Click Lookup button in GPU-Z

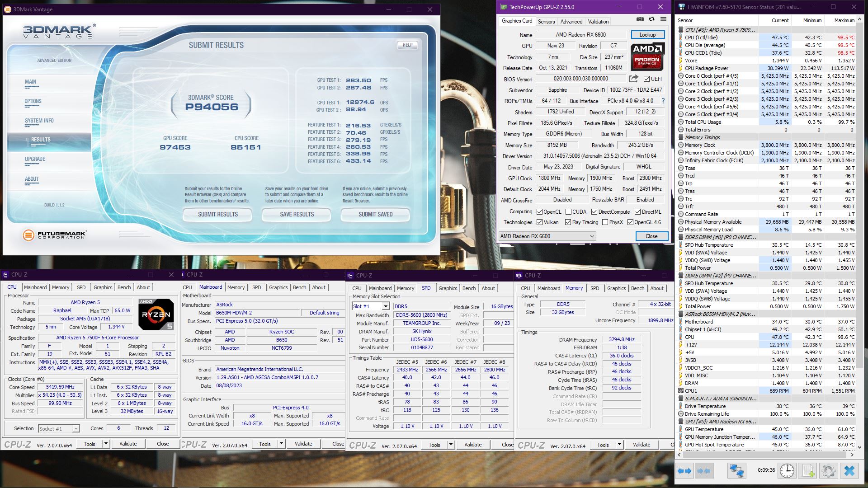click(x=647, y=35)
